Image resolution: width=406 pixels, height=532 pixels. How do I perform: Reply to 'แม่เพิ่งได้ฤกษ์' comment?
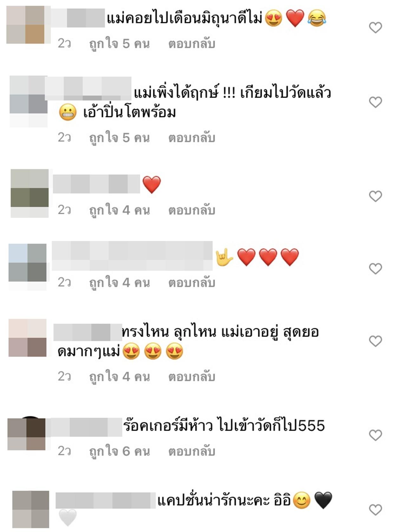[192, 138]
